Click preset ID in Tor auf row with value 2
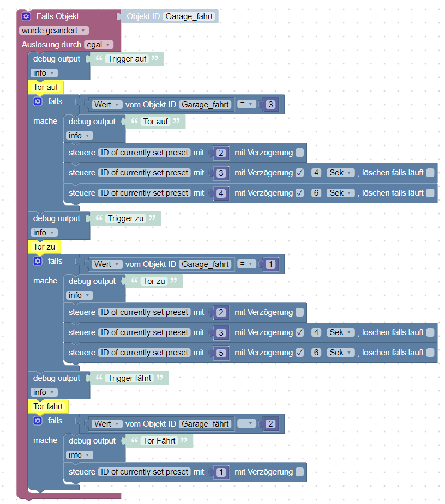Viewport: 445px width, 504px height. pyautogui.click(x=145, y=153)
